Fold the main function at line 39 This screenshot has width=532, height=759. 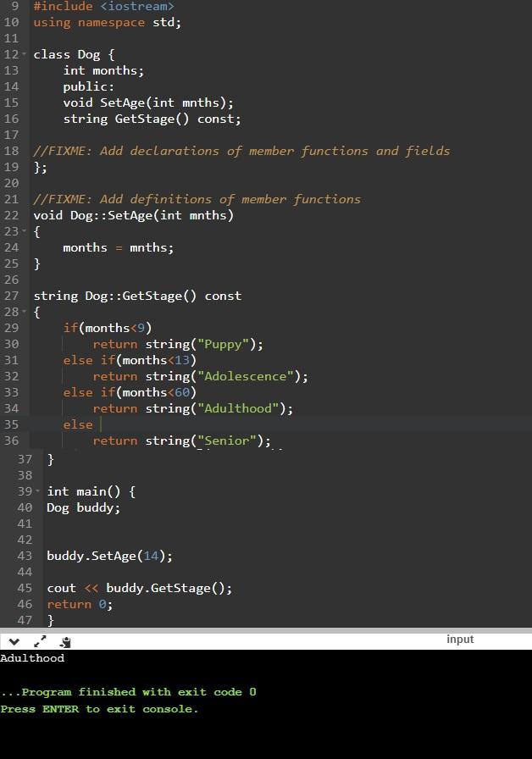(x=38, y=490)
